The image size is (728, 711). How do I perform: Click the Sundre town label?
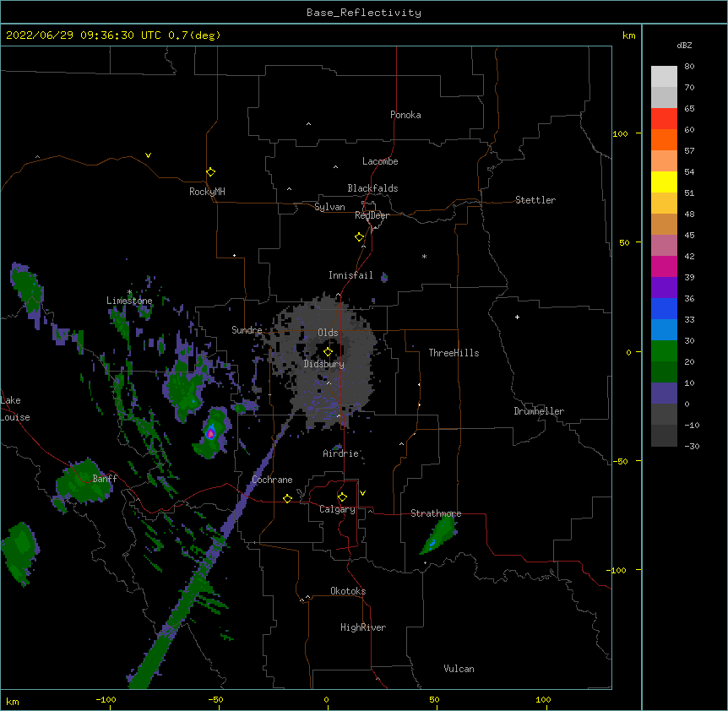point(247,330)
